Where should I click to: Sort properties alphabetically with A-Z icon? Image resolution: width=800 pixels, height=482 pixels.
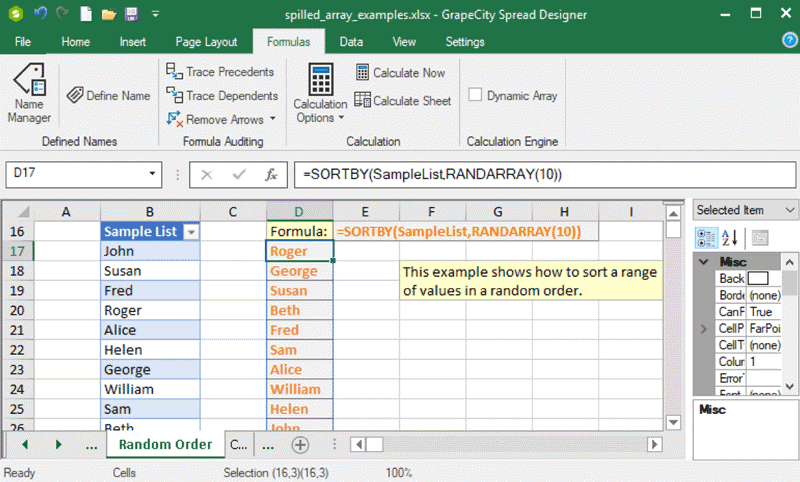731,237
